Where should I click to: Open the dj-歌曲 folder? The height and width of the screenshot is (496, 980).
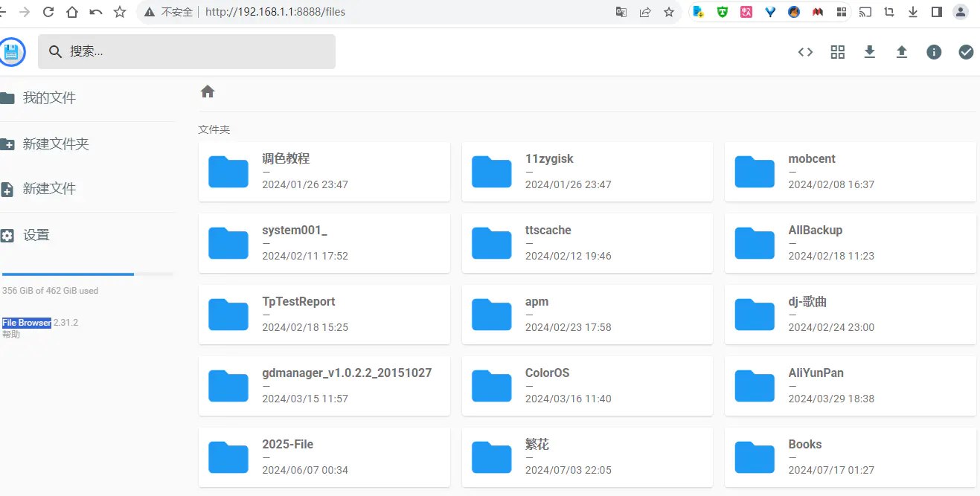[851, 315]
